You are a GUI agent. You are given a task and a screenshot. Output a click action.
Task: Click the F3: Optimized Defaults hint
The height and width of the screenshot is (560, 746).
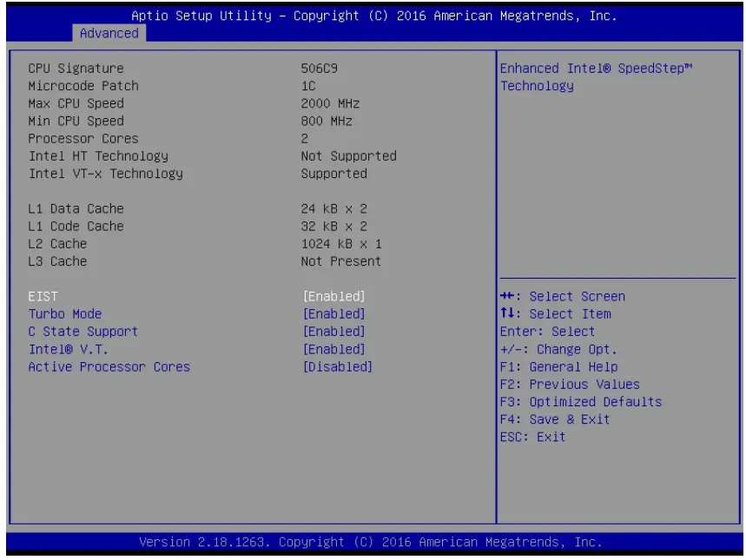581,402
